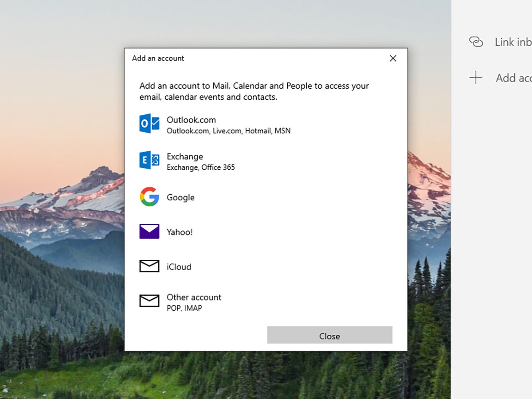Select the iCloud envelope icon
The width and height of the screenshot is (532, 399).
[x=149, y=266]
